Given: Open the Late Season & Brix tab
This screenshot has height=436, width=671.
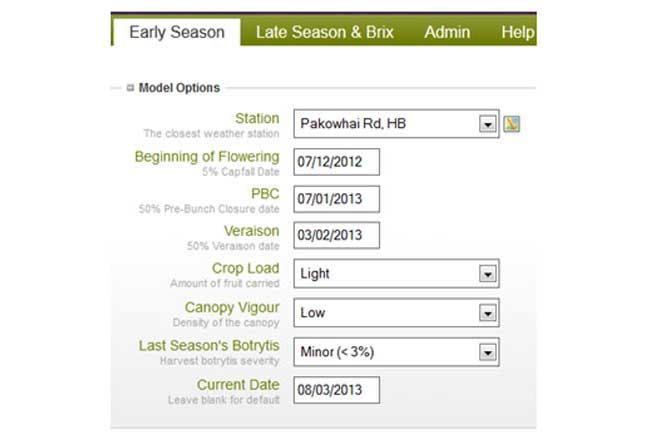Looking at the screenshot, I should coord(325,32).
